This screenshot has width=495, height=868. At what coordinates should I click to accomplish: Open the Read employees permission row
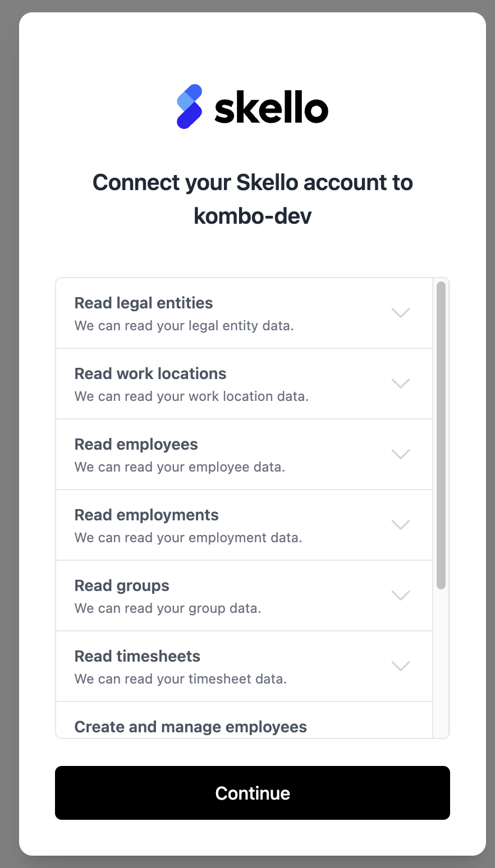tap(244, 454)
